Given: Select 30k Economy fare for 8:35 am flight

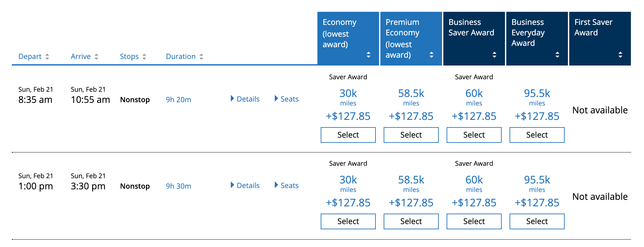Looking at the screenshot, I should (x=348, y=135).
